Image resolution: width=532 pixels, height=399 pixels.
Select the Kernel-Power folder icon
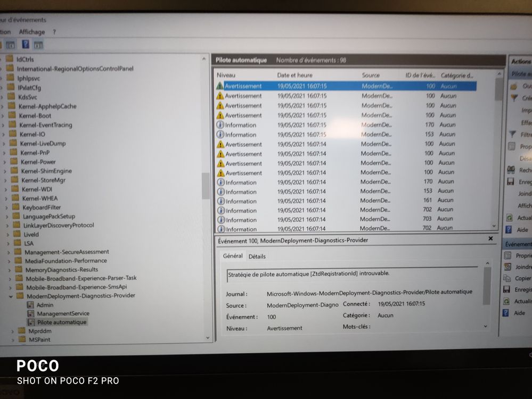(x=14, y=161)
